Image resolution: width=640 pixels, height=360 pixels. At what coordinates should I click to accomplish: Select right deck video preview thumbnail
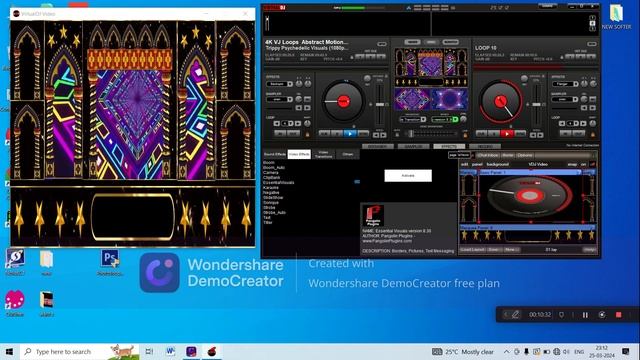(x=449, y=99)
